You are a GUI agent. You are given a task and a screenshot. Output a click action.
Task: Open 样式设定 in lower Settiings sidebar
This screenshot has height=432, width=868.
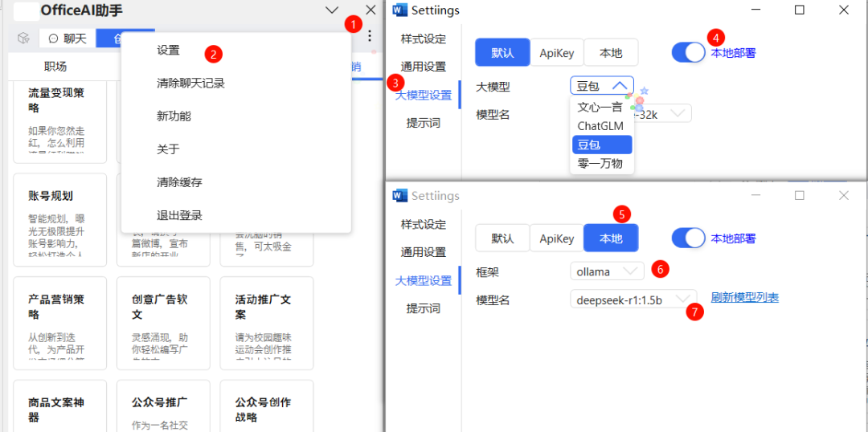(x=424, y=225)
